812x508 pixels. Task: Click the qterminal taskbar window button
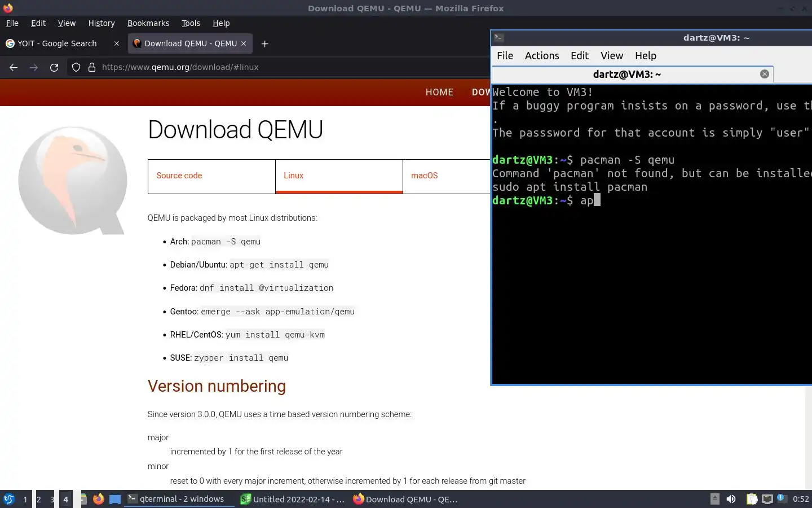tap(179, 499)
